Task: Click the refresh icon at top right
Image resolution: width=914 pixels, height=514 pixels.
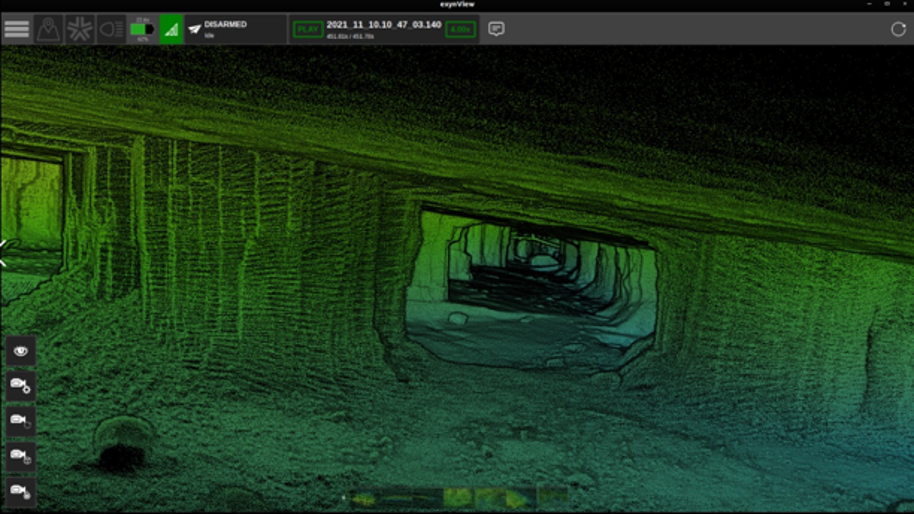Action: 898,29
